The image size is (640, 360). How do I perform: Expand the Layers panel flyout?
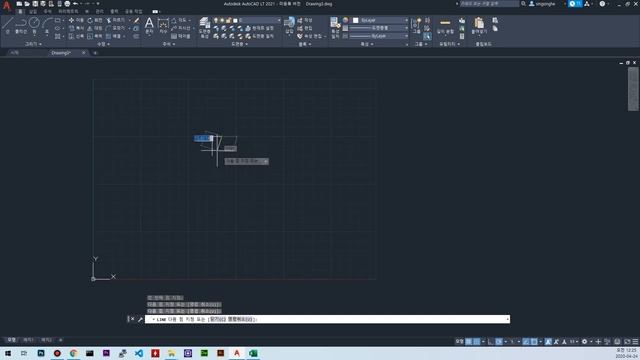pyautogui.click(x=240, y=44)
